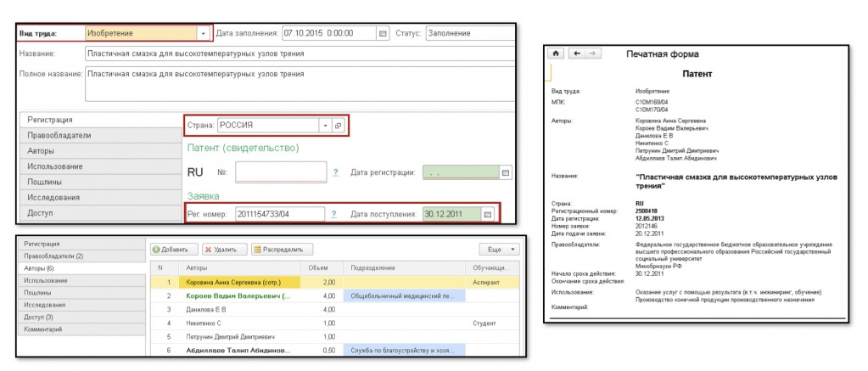Click Патент heading in print form

click(x=697, y=74)
